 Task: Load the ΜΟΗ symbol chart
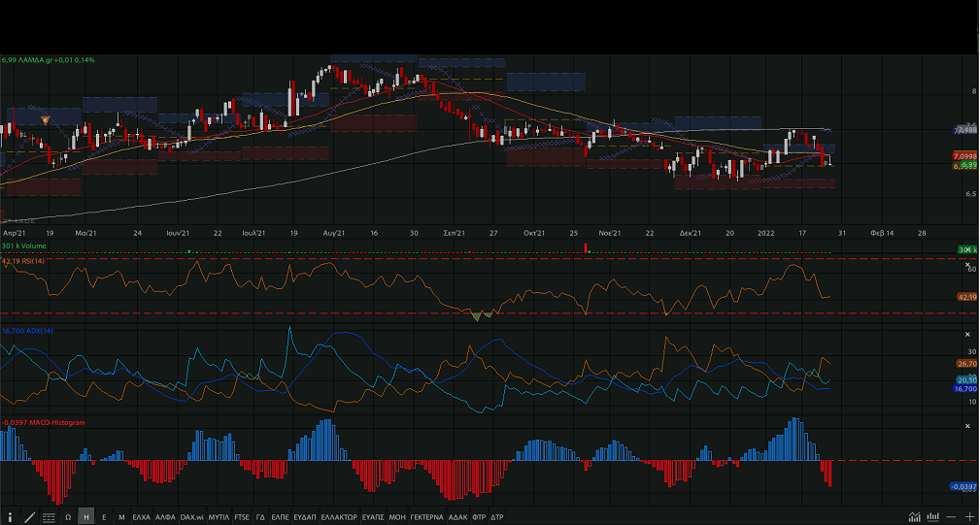point(397,517)
